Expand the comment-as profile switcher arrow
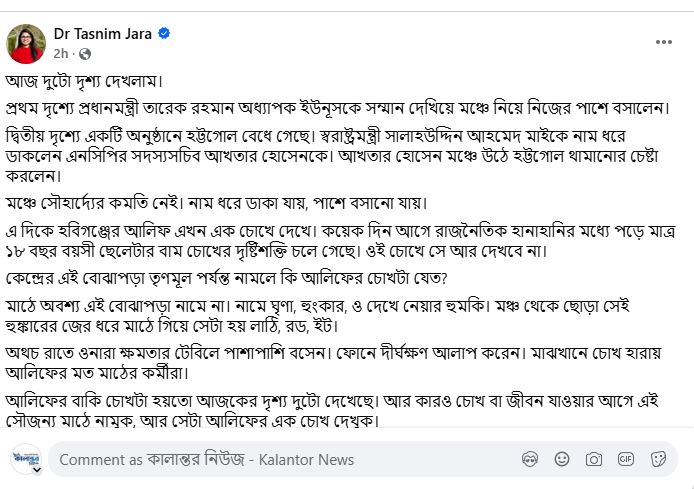The width and height of the screenshot is (694, 489). click(x=37, y=470)
